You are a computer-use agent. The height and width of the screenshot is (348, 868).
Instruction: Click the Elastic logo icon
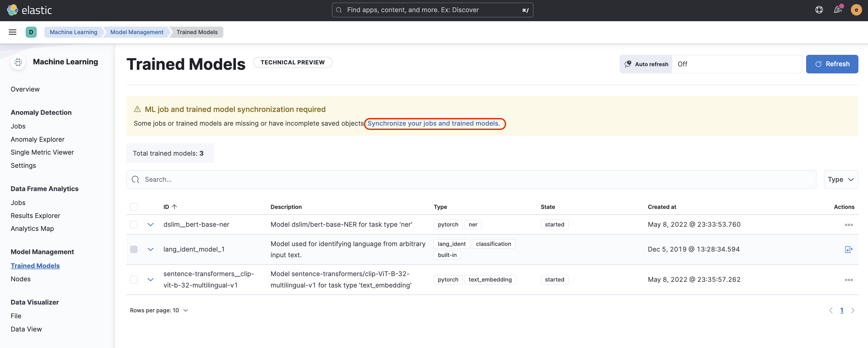12,10
